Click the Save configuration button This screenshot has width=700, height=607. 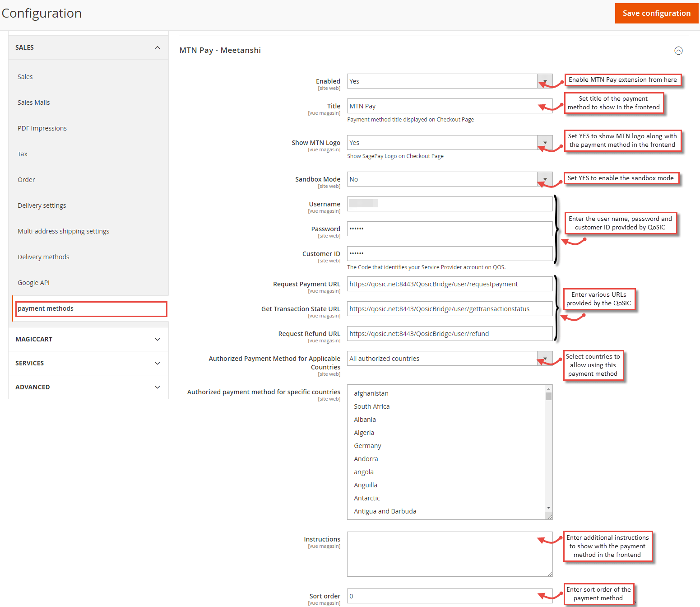pos(656,14)
